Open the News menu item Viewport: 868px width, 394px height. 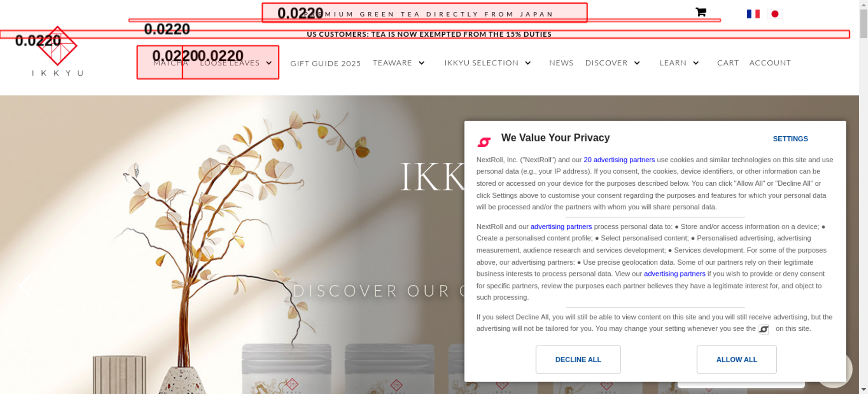[x=561, y=63]
